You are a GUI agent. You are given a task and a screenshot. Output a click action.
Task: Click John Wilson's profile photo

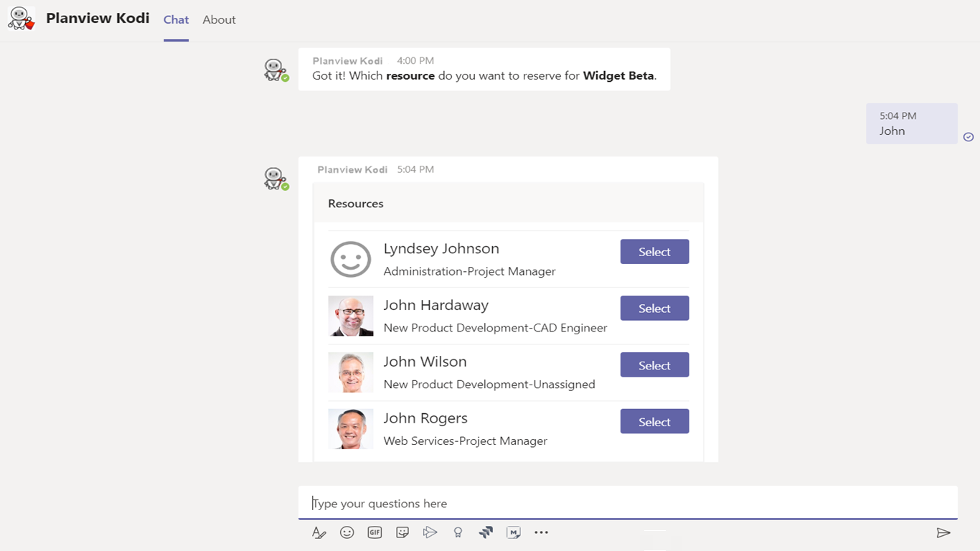click(x=351, y=372)
